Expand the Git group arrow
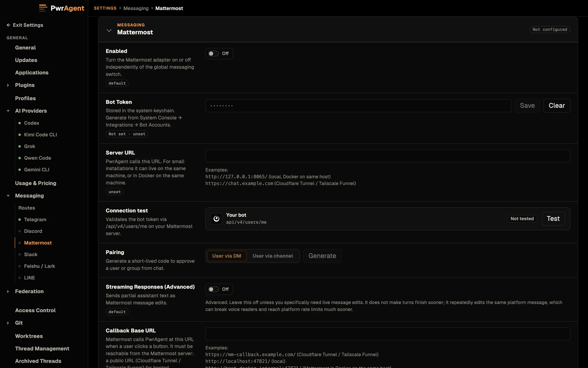The image size is (588, 368). [x=8, y=323]
